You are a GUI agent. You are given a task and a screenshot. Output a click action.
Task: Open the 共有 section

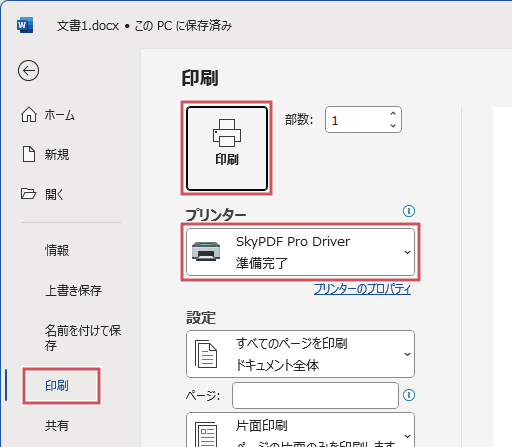pos(57,426)
